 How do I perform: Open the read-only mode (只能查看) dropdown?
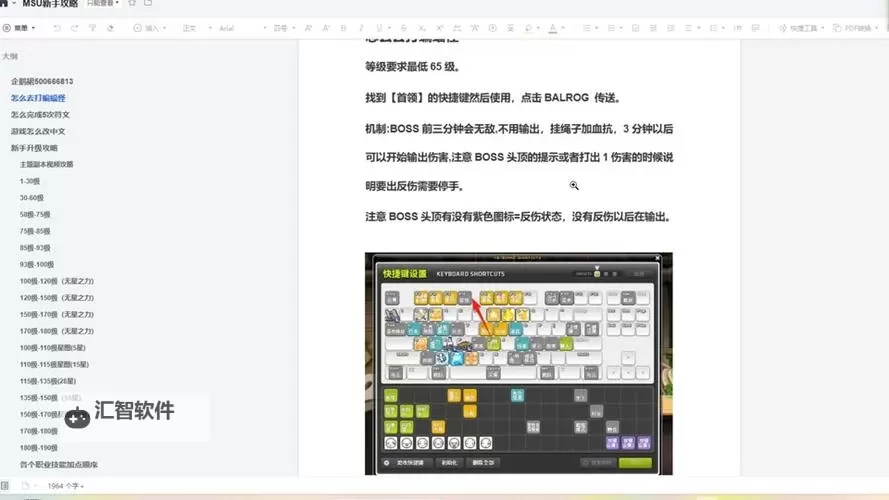[x=103, y=3]
